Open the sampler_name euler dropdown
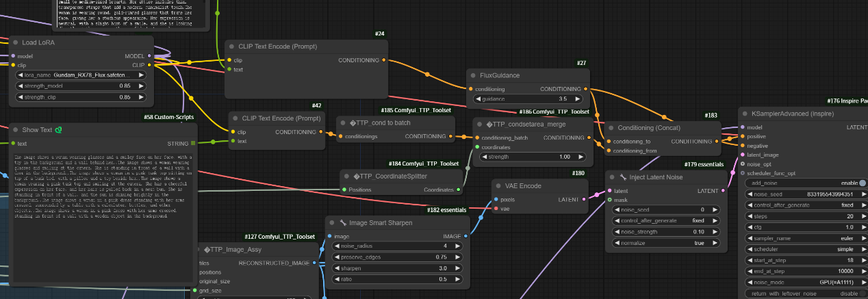The height and width of the screenshot is (299, 868). click(805, 238)
